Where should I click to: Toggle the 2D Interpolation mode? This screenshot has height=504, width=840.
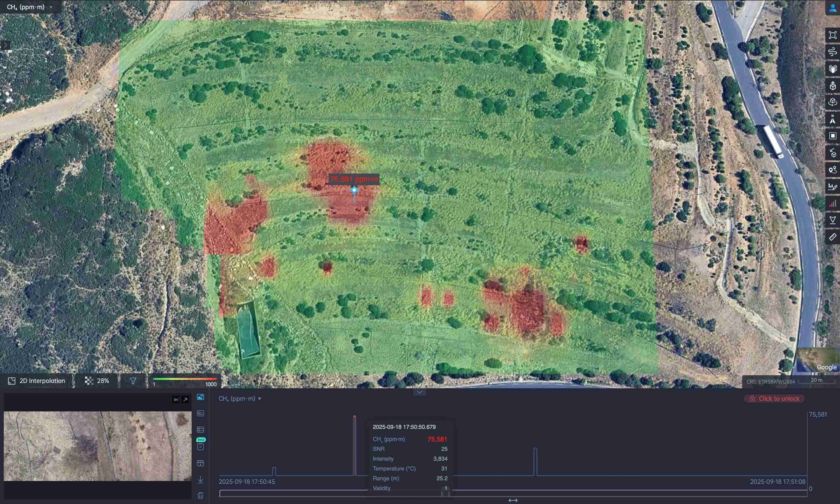(36, 381)
